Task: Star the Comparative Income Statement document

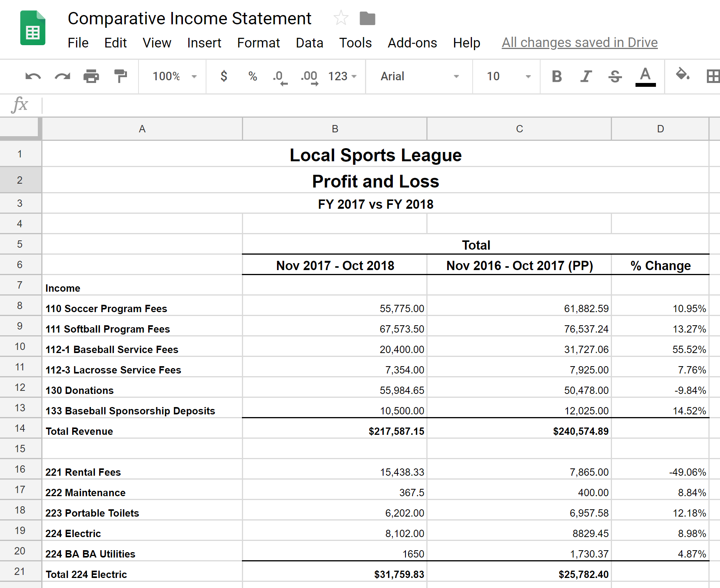Action: coord(341,18)
